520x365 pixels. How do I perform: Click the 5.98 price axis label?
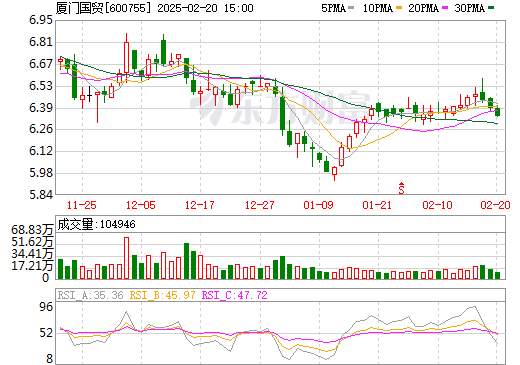click(41, 173)
